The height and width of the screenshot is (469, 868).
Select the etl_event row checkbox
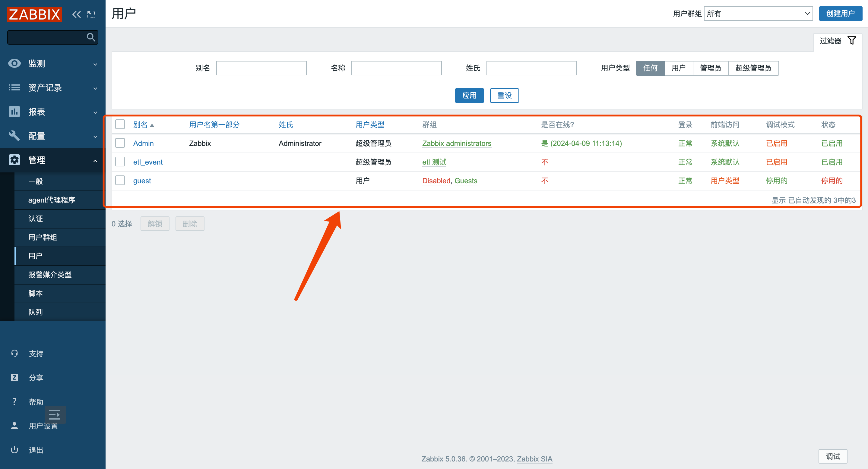tap(120, 162)
